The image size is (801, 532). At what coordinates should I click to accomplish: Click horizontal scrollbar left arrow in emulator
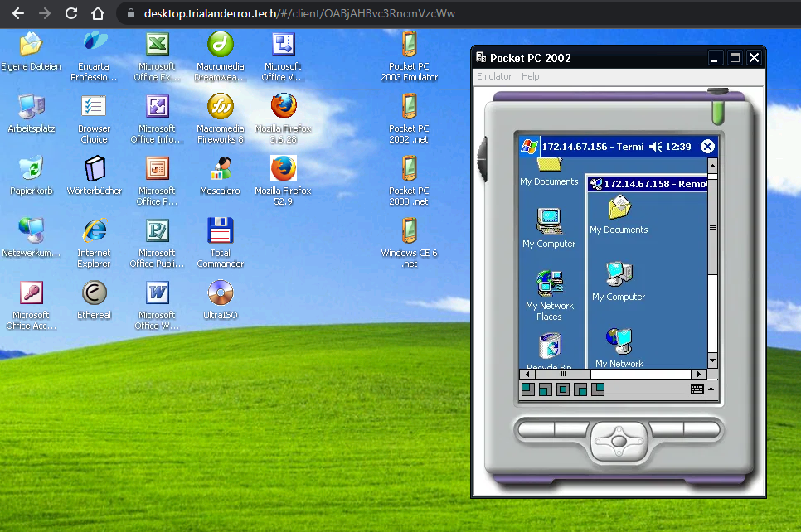pos(527,374)
